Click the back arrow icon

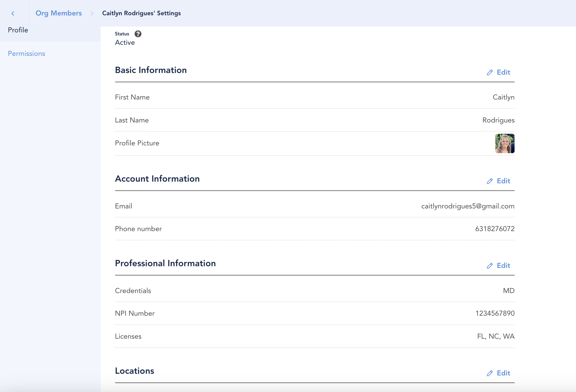tap(13, 13)
